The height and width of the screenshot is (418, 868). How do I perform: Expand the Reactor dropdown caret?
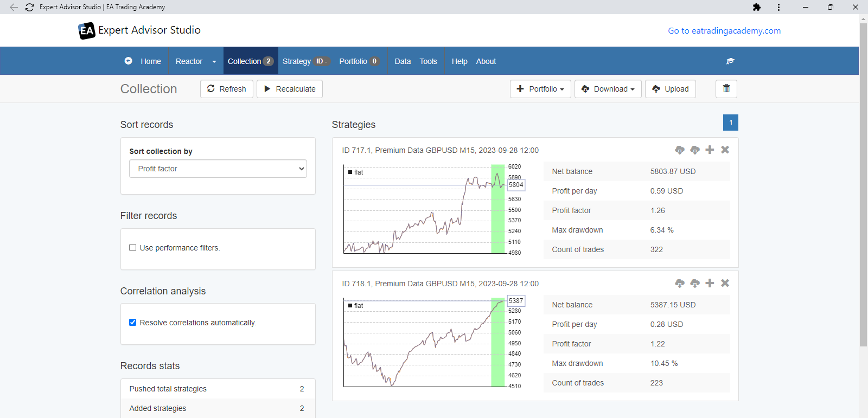214,61
